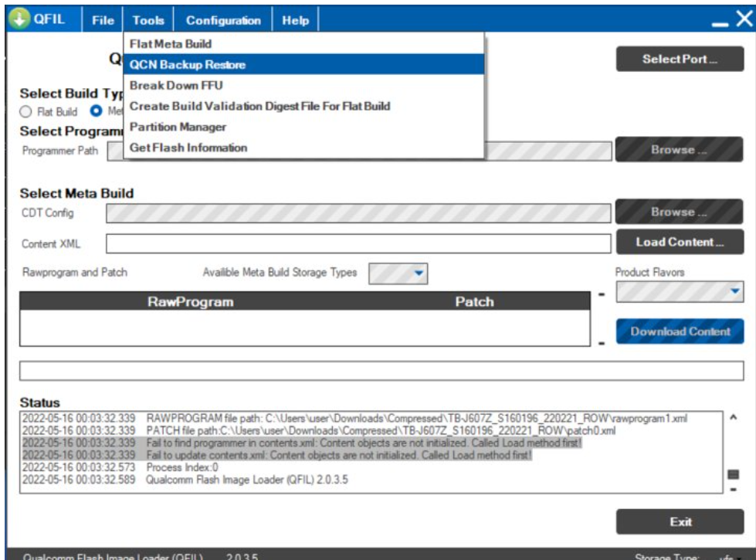Click the Content XML input field
Screen dimensions: 756x560
[358, 243]
